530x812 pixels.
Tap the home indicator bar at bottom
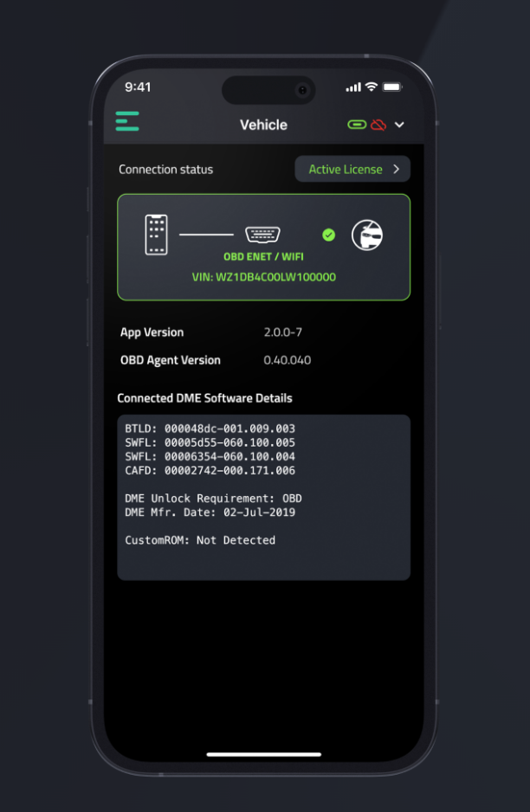(263, 754)
